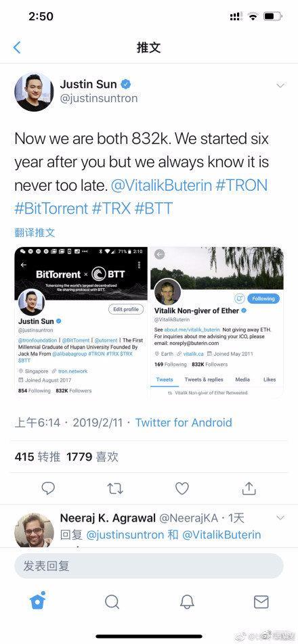Tap the reply speech bubble icon

pyautogui.click(x=49, y=488)
